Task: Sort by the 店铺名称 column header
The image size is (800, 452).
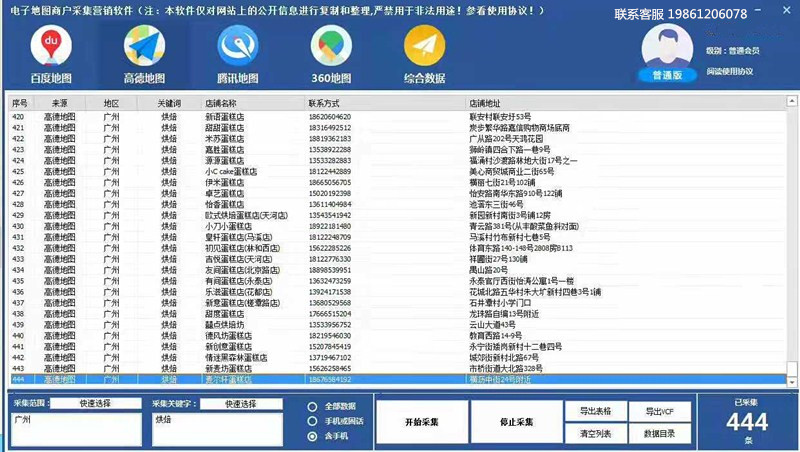Action: coord(220,103)
